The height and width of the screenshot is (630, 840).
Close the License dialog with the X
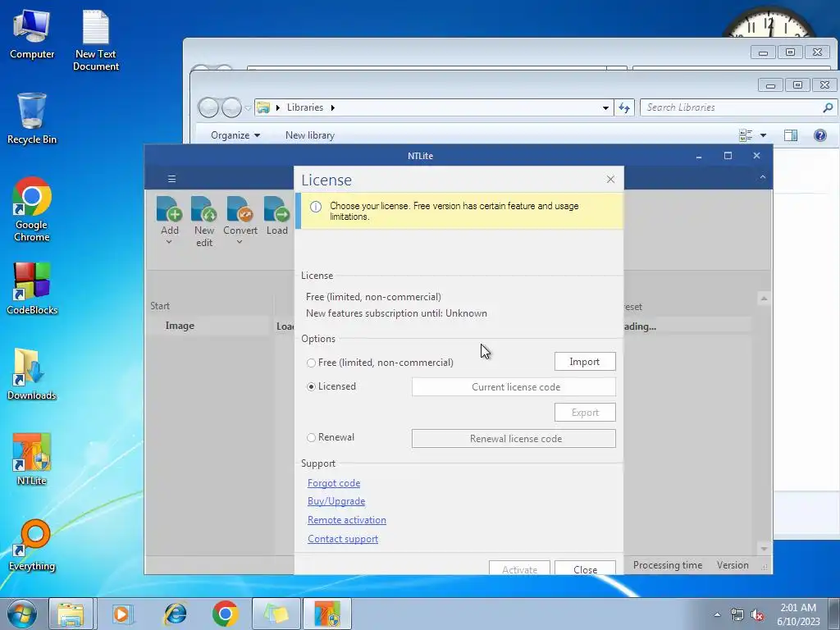(610, 180)
